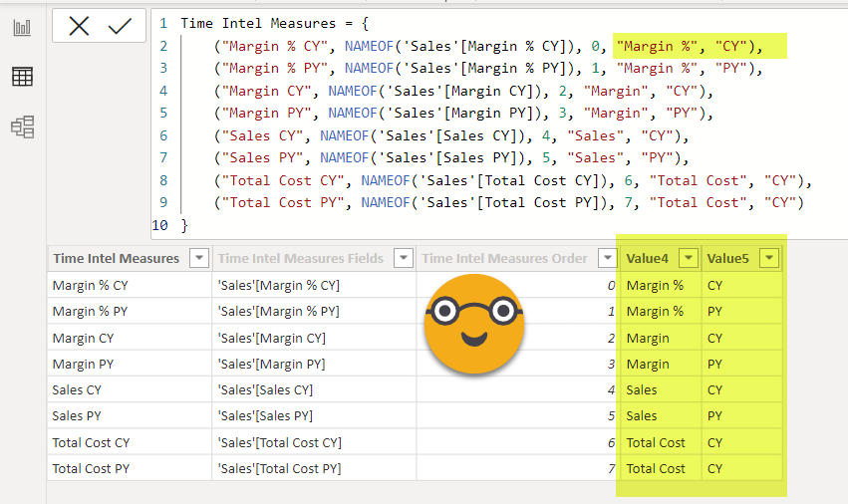The height and width of the screenshot is (504, 848).
Task: Click the Total Cost cell in last row
Action: pos(656,468)
